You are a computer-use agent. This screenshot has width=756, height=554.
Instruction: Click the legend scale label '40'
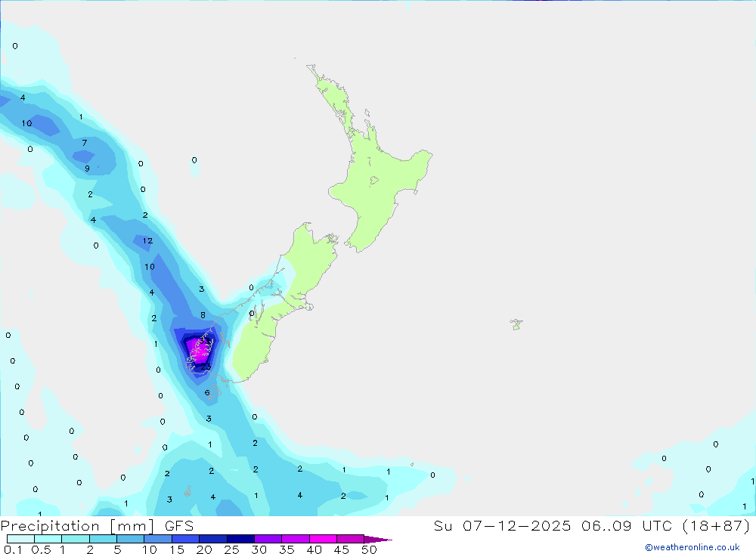tap(314, 549)
